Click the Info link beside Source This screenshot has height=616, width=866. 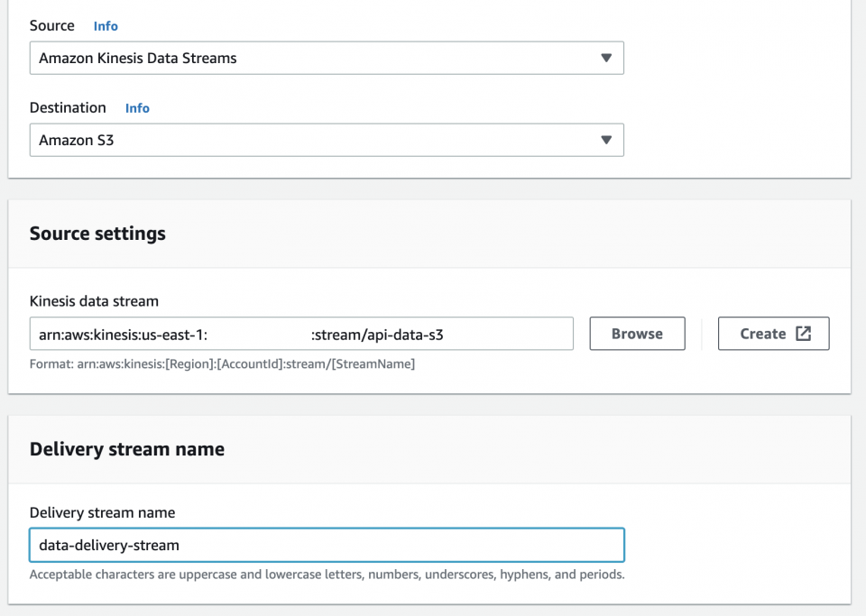pyautogui.click(x=106, y=26)
